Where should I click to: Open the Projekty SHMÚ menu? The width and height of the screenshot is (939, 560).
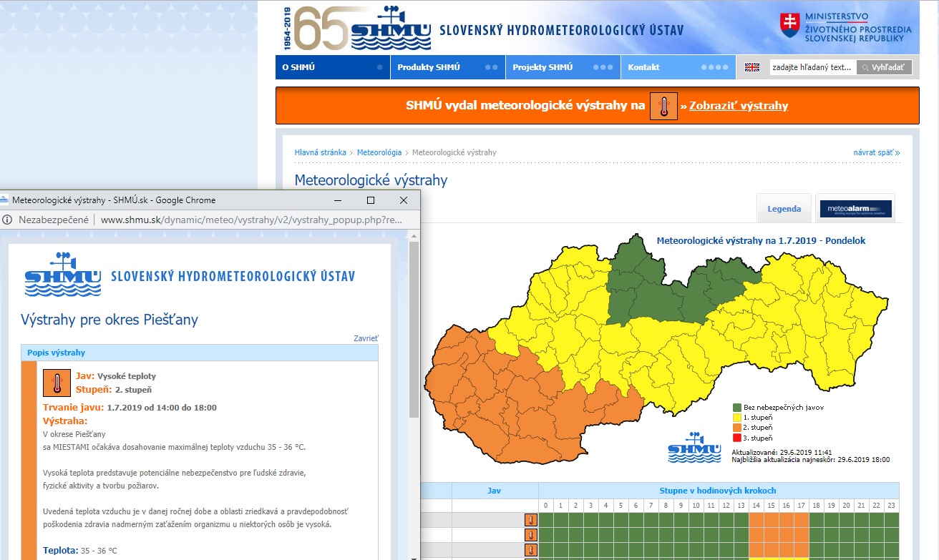tap(563, 67)
